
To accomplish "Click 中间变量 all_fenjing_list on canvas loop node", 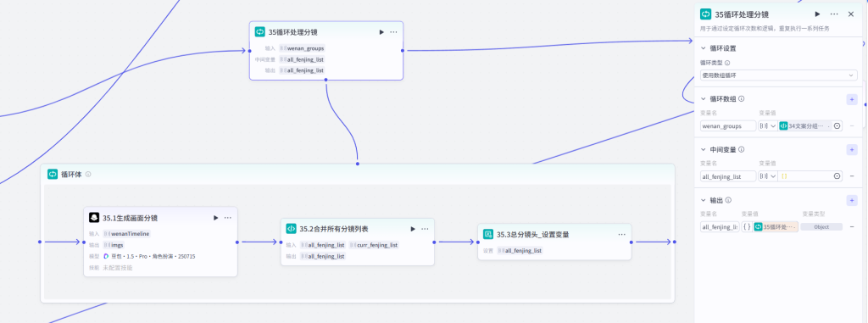I will 303,59.
